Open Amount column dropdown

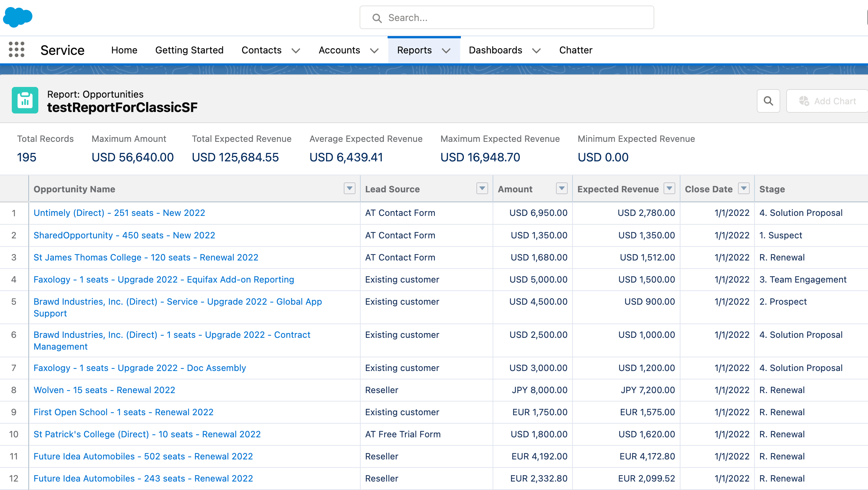[561, 188]
